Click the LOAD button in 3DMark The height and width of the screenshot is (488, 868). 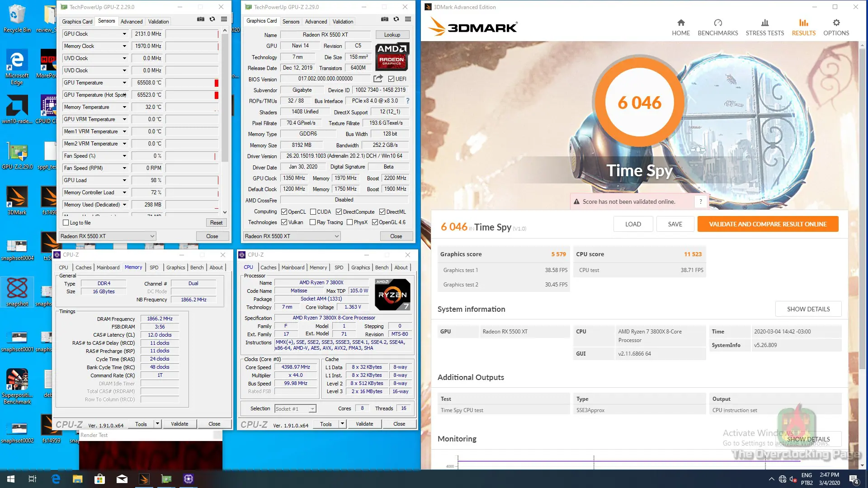coord(633,224)
